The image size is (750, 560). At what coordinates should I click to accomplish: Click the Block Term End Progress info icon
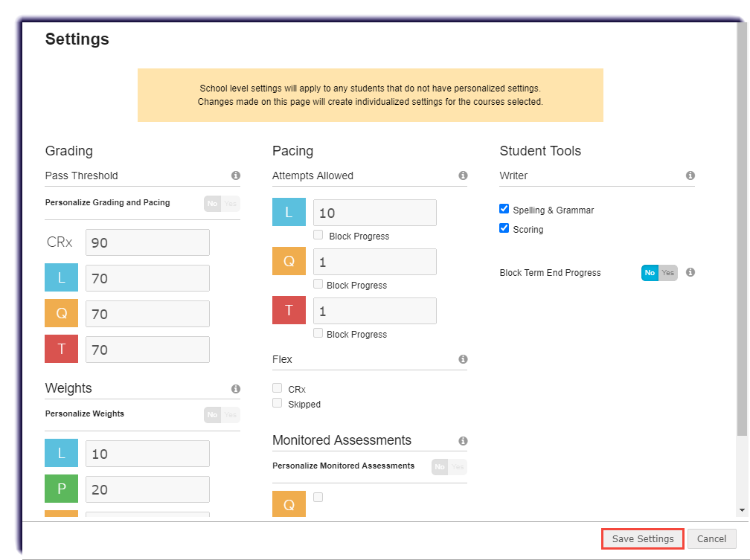point(690,273)
